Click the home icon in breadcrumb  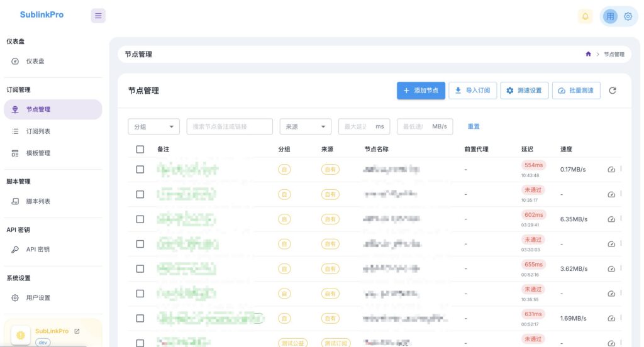[588, 54]
